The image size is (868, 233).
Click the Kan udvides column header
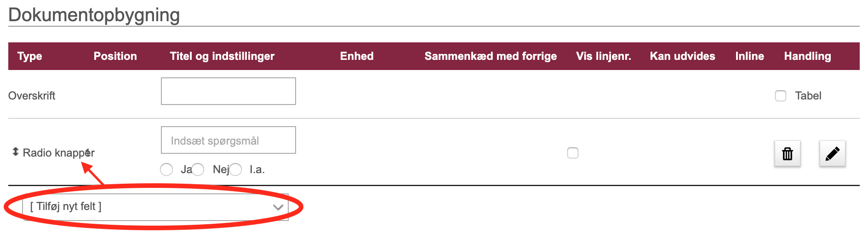(x=683, y=56)
